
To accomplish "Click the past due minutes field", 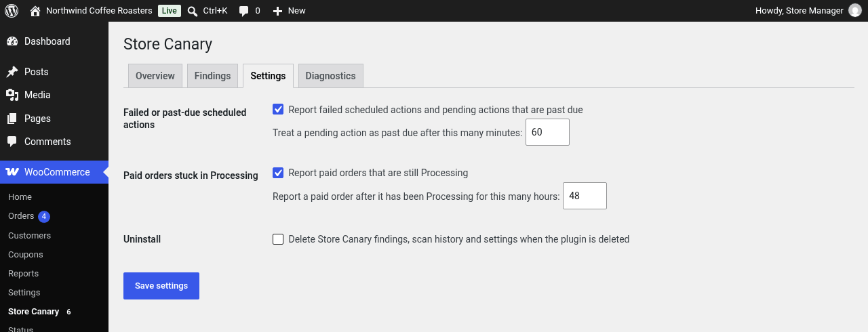I will point(547,132).
